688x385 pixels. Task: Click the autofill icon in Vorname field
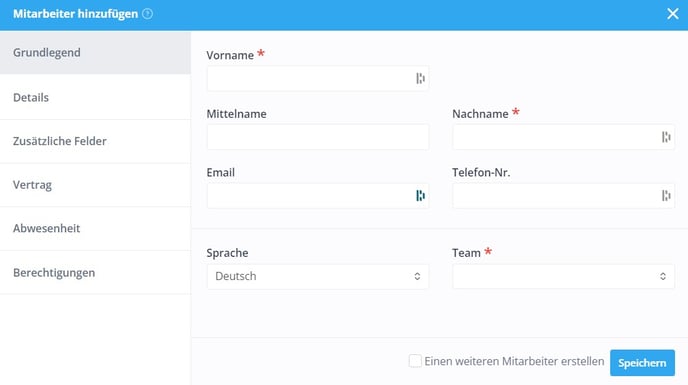click(420, 78)
